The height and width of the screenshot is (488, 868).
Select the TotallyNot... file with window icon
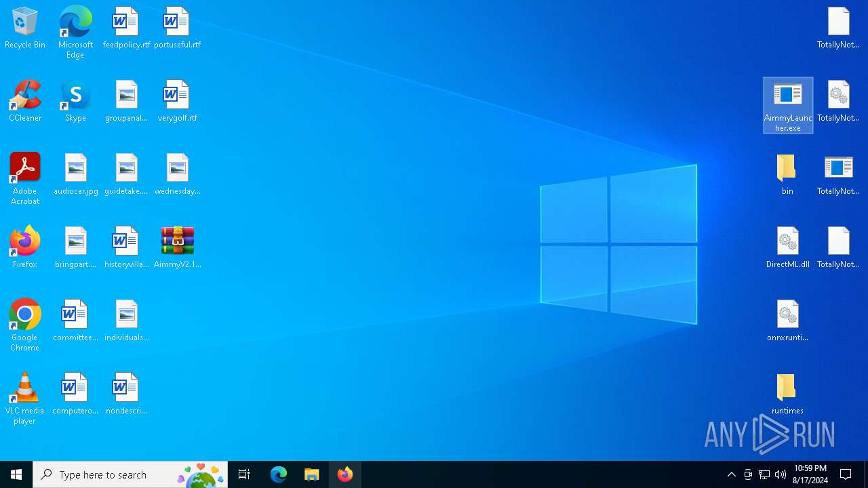(x=838, y=175)
